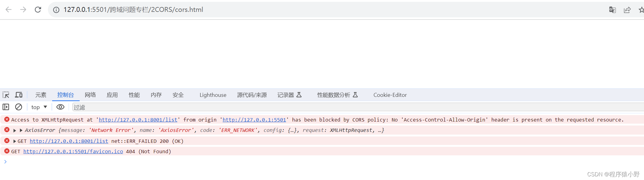Click the browser address bar URL

click(133, 10)
